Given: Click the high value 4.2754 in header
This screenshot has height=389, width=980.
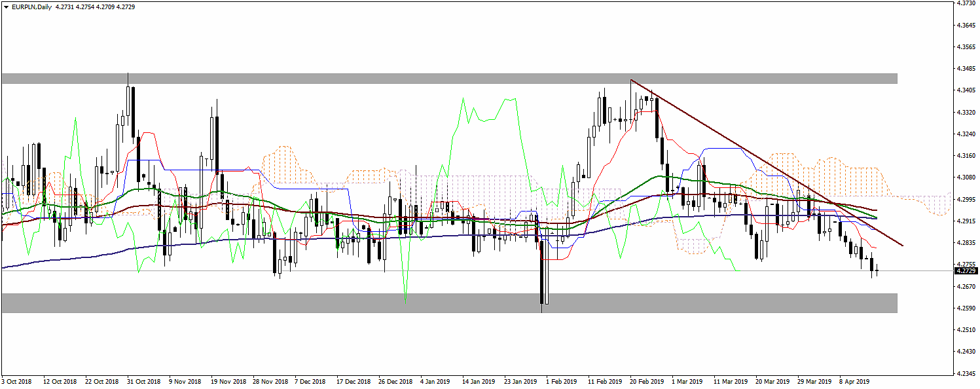Looking at the screenshot, I should [x=85, y=6].
